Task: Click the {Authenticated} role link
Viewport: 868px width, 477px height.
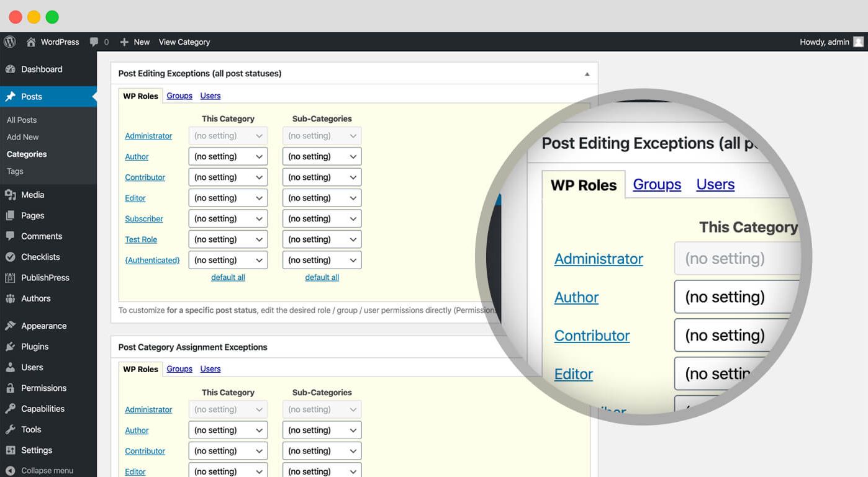Action: point(152,260)
